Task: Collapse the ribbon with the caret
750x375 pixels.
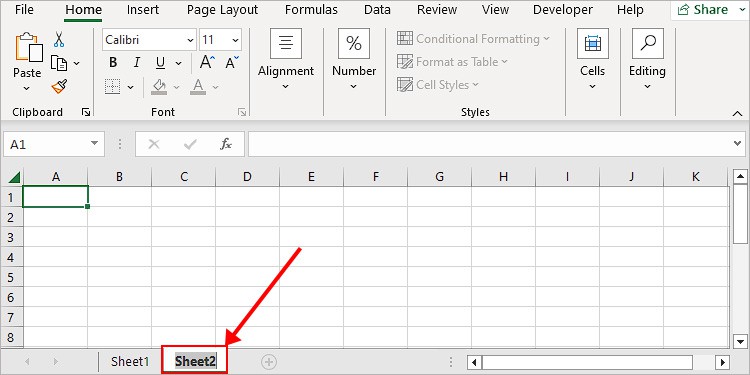Action: coord(737,113)
